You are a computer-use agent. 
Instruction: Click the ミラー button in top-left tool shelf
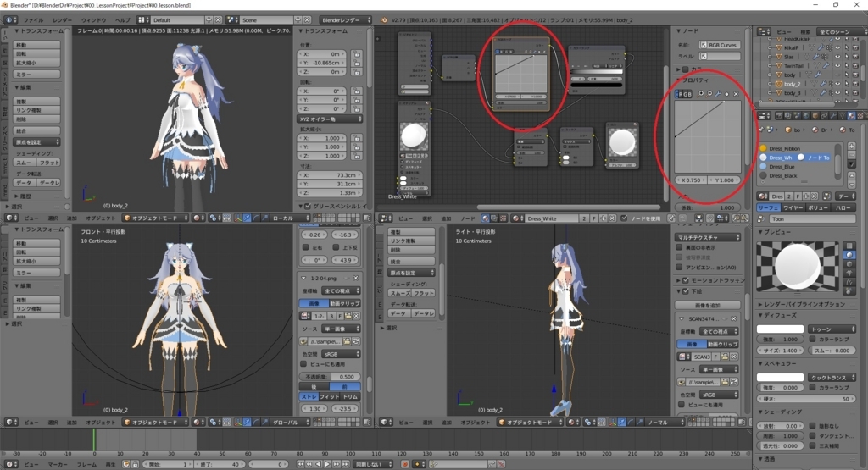[x=37, y=74]
